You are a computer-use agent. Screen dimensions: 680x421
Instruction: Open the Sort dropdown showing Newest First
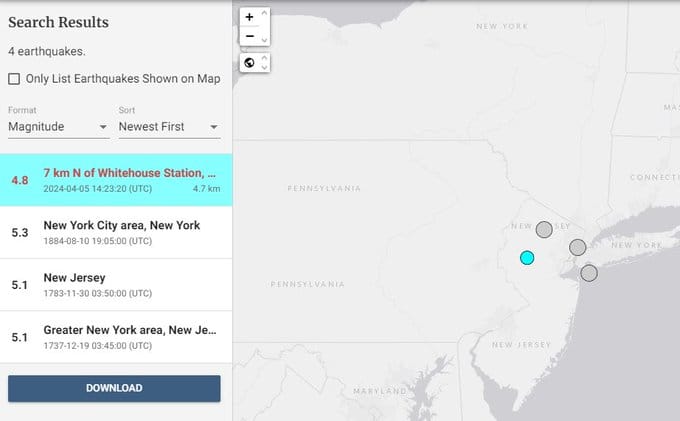pyautogui.click(x=168, y=127)
